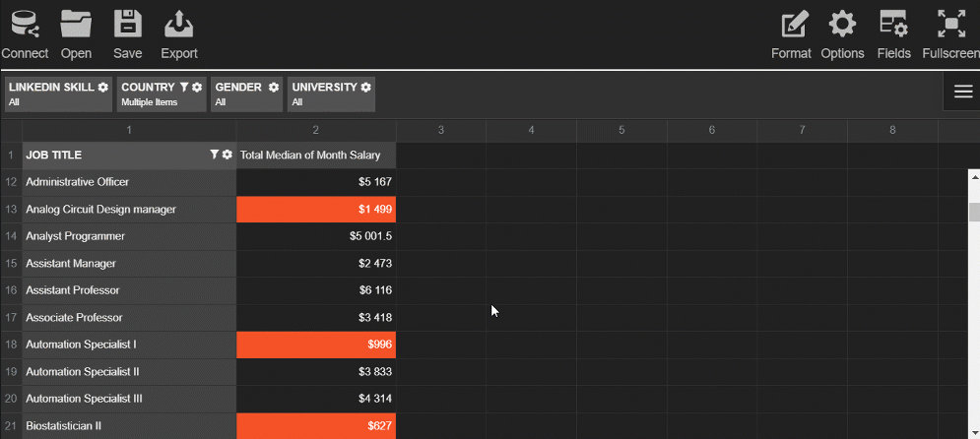Image resolution: width=980 pixels, height=439 pixels.
Task: Select the highlighted $627 cell
Action: [x=316, y=426]
